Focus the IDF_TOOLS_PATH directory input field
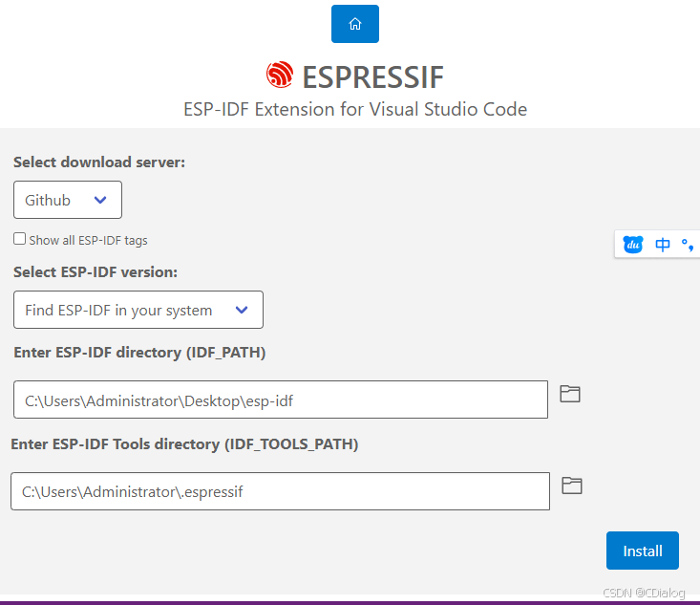Screen dimensions: 700x605 281,491
